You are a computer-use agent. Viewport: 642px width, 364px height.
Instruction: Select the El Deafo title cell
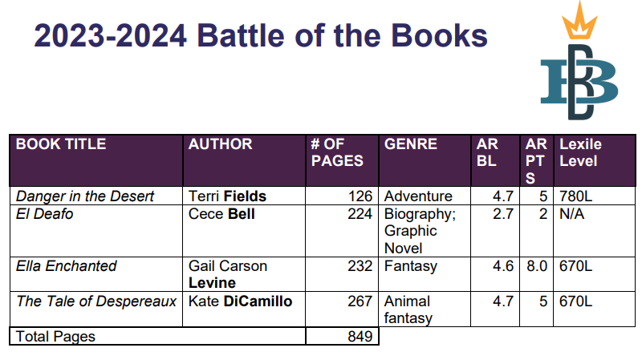(96, 231)
